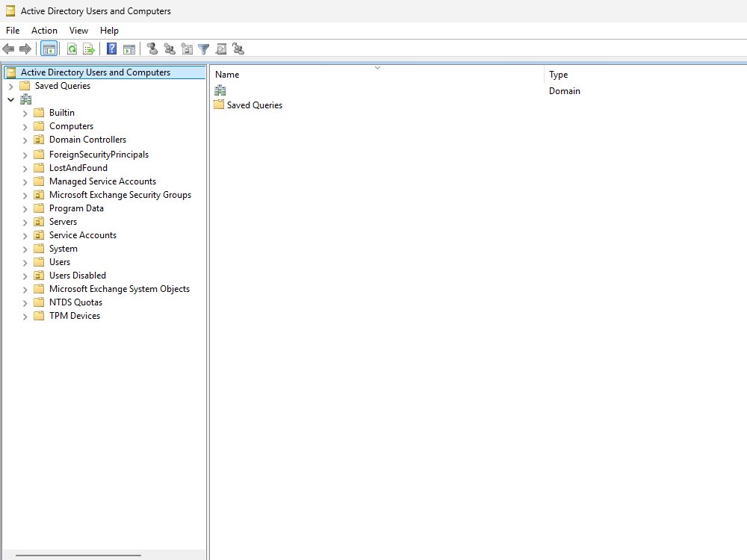The image size is (747, 560).
Task: Click the Users Disabled OU folder icon
Action: tap(39, 276)
